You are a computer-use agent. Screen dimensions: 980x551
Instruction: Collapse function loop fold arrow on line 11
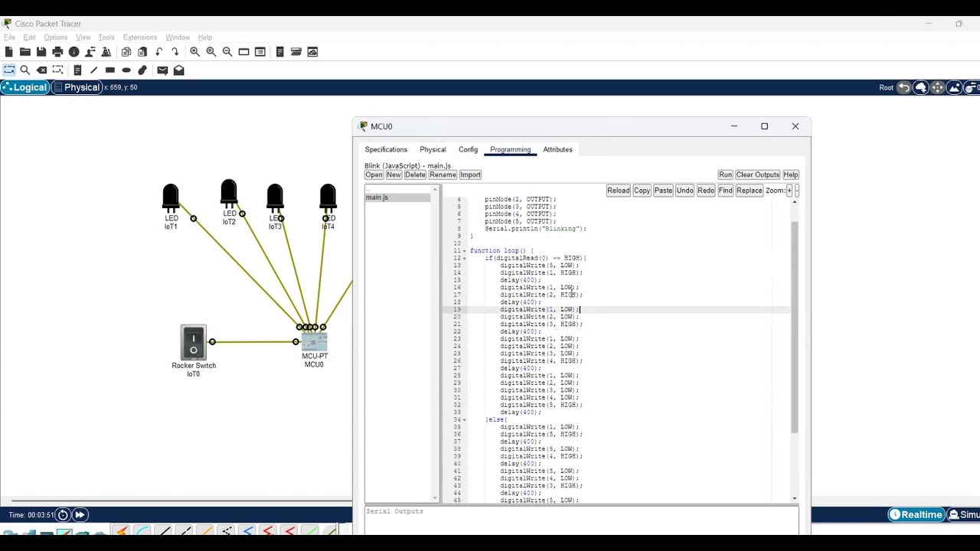[464, 251]
